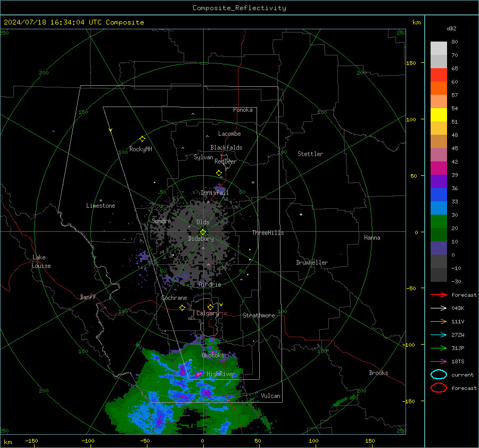This screenshot has width=479, height=448.
Task: Click the -150 tick on bottom km axis
Action: [31, 441]
